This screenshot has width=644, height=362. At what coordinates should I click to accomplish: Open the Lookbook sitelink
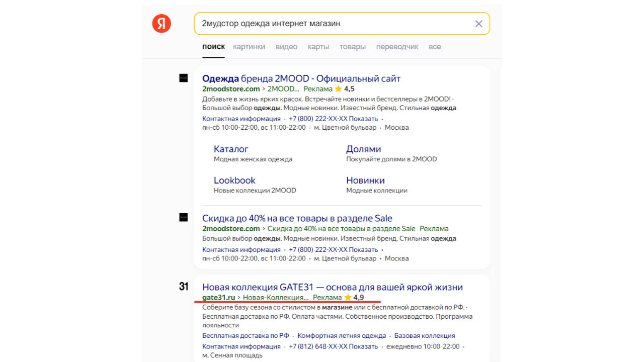pyautogui.click(x=234, y=180)
